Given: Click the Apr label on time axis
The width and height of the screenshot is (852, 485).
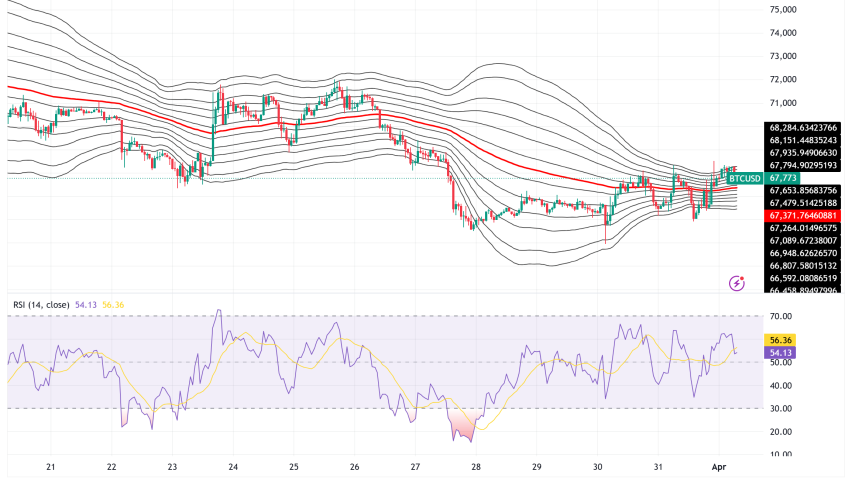Looking at the screenshot, I should click(721, 467).
